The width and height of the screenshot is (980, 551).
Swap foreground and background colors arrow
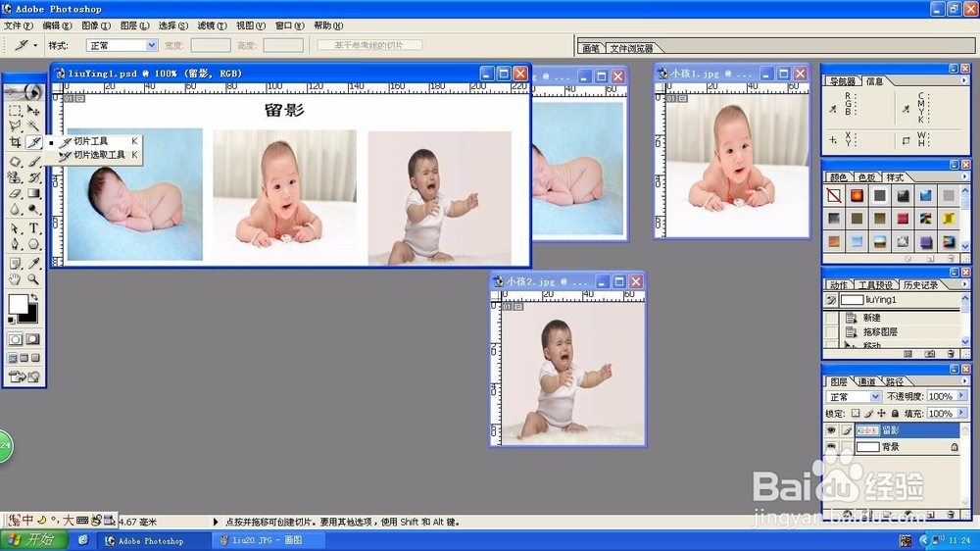[34, 298]
